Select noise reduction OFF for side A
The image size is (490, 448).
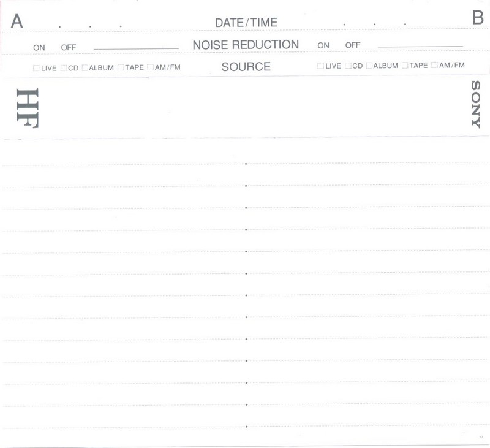click(68, 48)
